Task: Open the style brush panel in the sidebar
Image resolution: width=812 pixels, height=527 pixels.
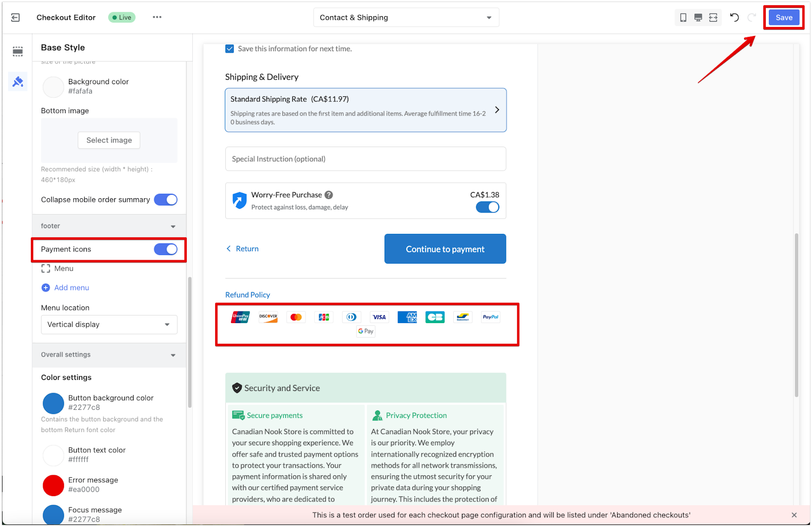Action: coord(18,81)
